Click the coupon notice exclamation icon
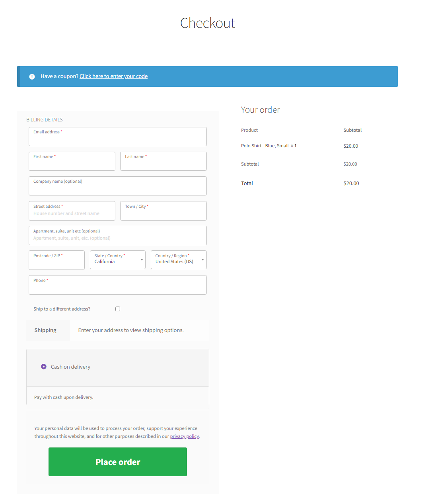Image resolution: width=430 pixels, height=504 pixels. [x=32, y=76]
